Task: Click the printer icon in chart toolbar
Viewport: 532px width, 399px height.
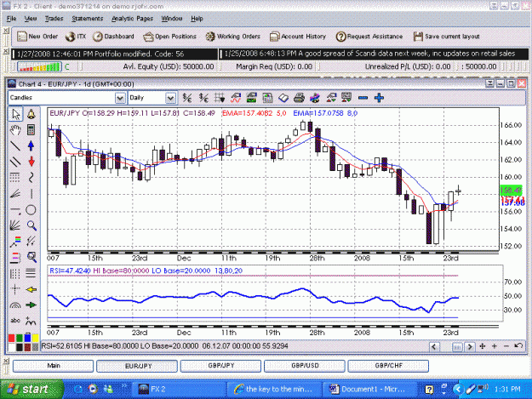Action: click(x=299, y=98)
